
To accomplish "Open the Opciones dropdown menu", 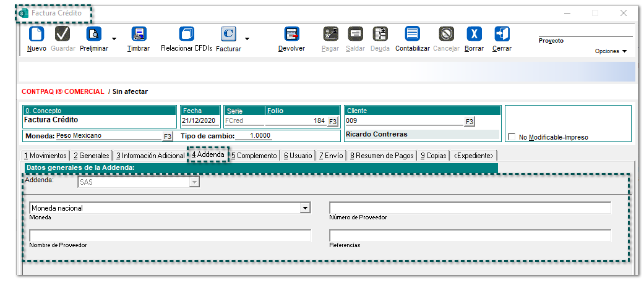I will (611, 51).
